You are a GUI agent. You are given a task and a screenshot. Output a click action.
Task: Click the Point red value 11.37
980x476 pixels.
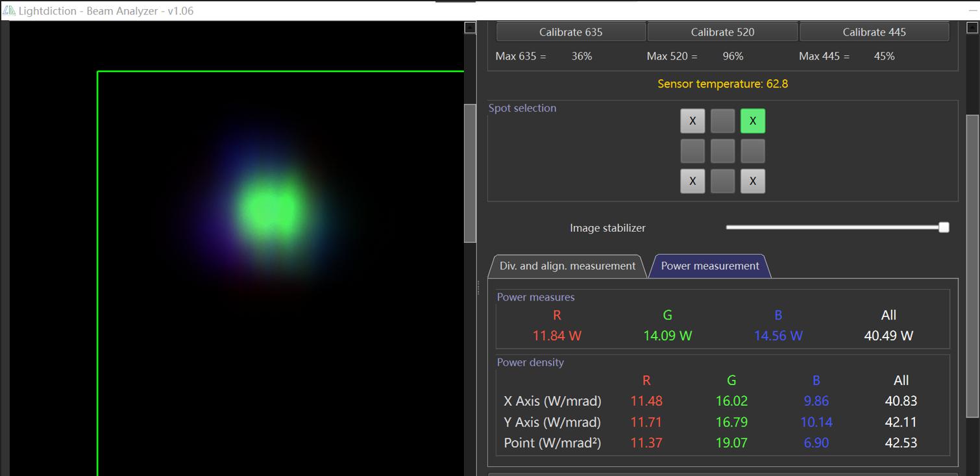[646, 443]
